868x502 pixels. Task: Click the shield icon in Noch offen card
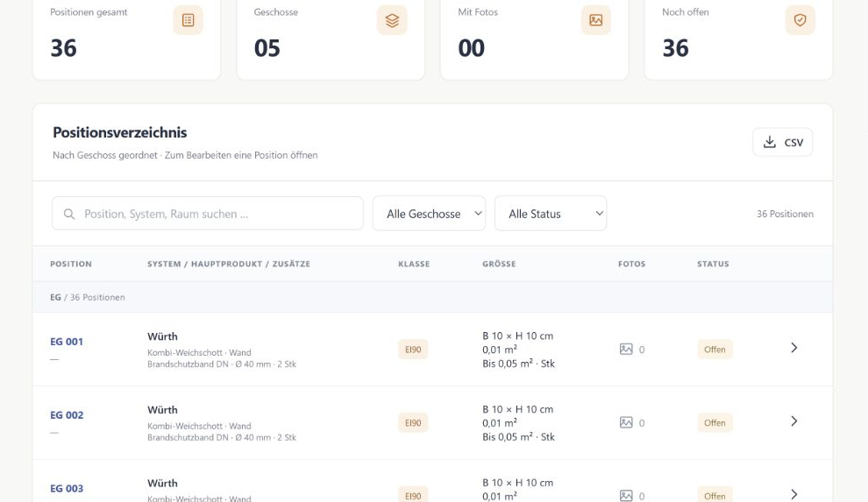(800, 20)
